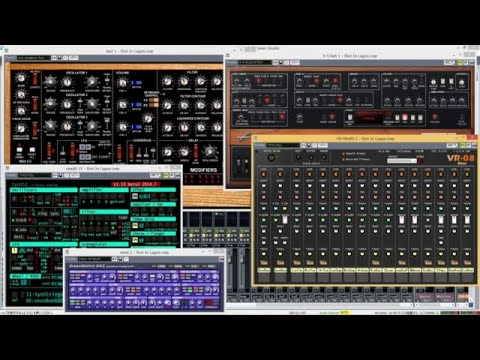The width and height of the screenshot is (480, 360).
Task: Click the red Unison button on Prophet synth
Action: [332, 116]
